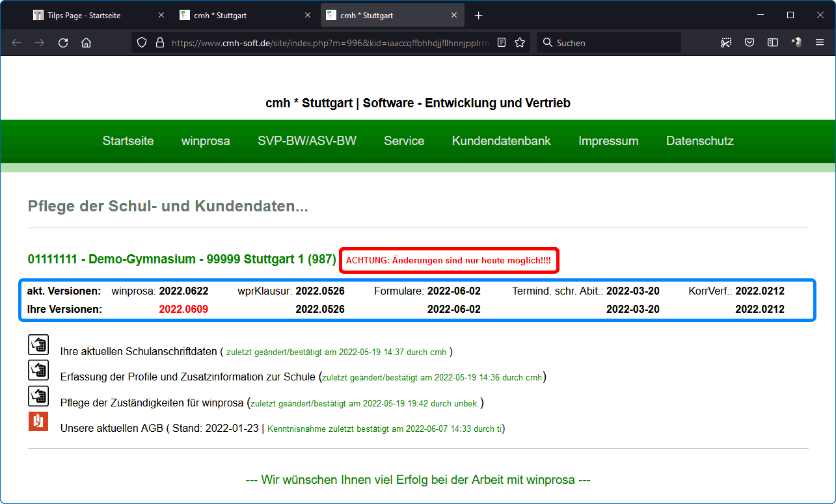Go to the browser home page

click(86, 43)
